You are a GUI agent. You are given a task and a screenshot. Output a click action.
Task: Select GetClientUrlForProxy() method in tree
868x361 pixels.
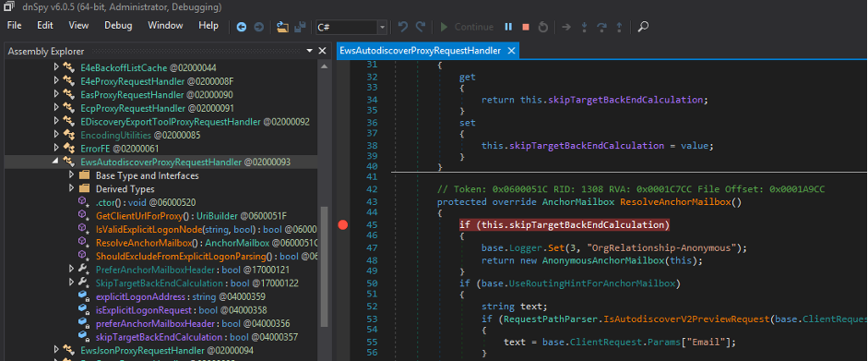pyautogui.click(x=192, y=215)
